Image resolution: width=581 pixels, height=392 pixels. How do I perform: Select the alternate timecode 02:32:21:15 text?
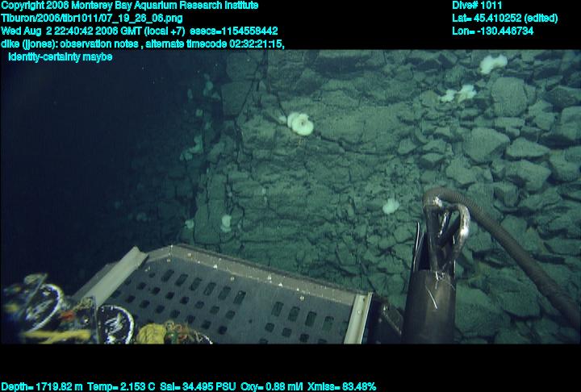click(215, 44)
